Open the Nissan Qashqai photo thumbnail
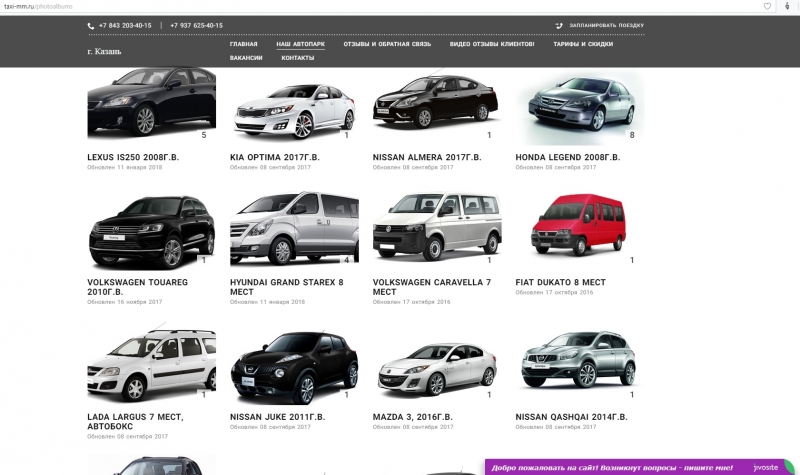The image size is (800, 475). click(x=580, y=363)
